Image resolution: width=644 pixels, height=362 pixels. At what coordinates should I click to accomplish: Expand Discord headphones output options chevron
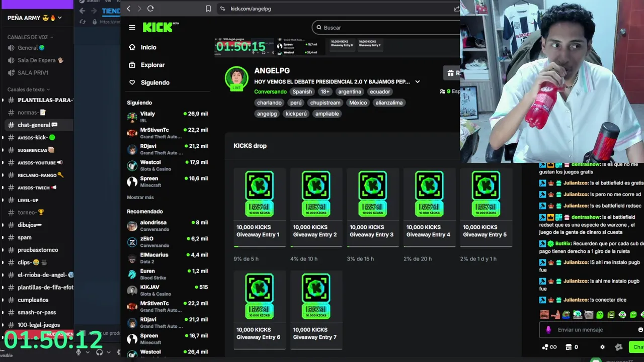(x=108, y=352)
